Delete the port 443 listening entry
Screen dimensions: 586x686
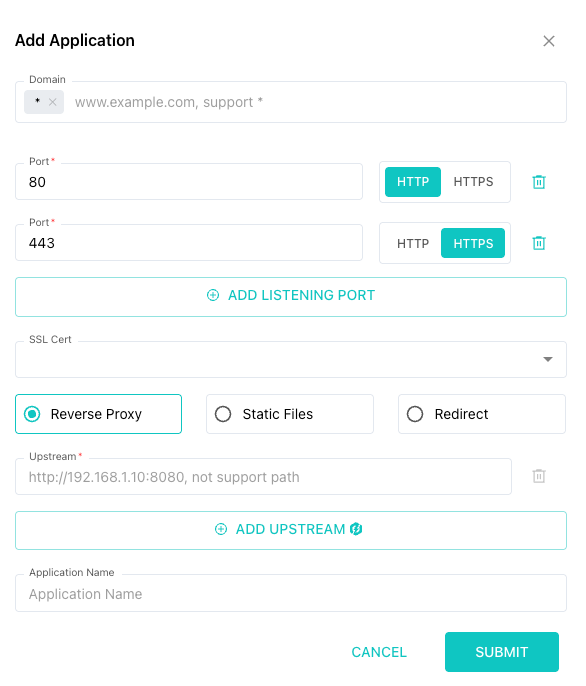539,243
